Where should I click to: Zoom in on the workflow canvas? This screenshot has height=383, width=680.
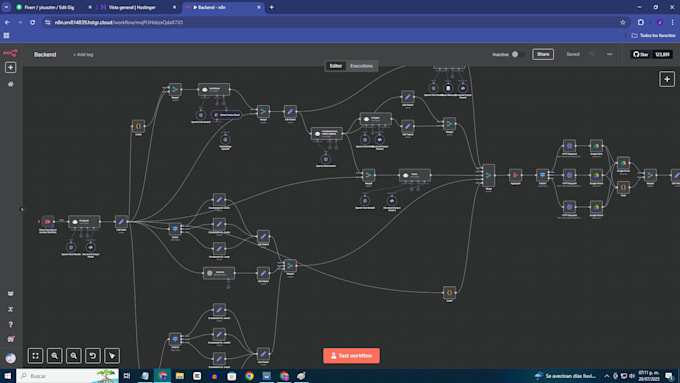[55, 356]
